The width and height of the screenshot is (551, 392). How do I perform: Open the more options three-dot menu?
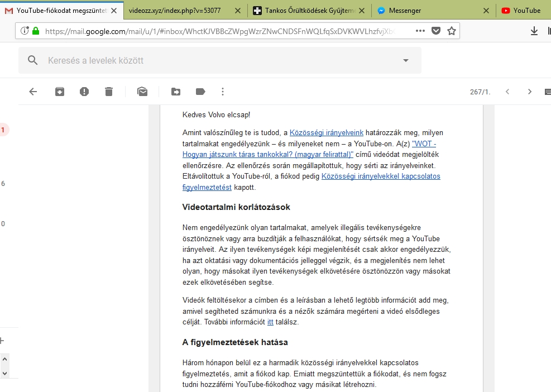[222, 92]
